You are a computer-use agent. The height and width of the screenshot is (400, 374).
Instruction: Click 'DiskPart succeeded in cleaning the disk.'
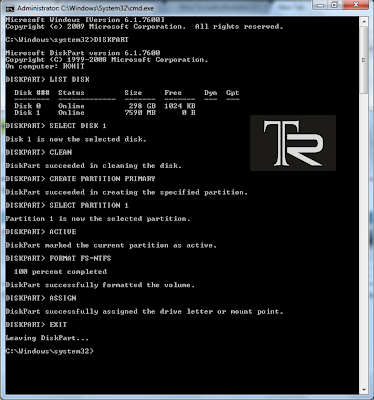click(x=94, y=166)
